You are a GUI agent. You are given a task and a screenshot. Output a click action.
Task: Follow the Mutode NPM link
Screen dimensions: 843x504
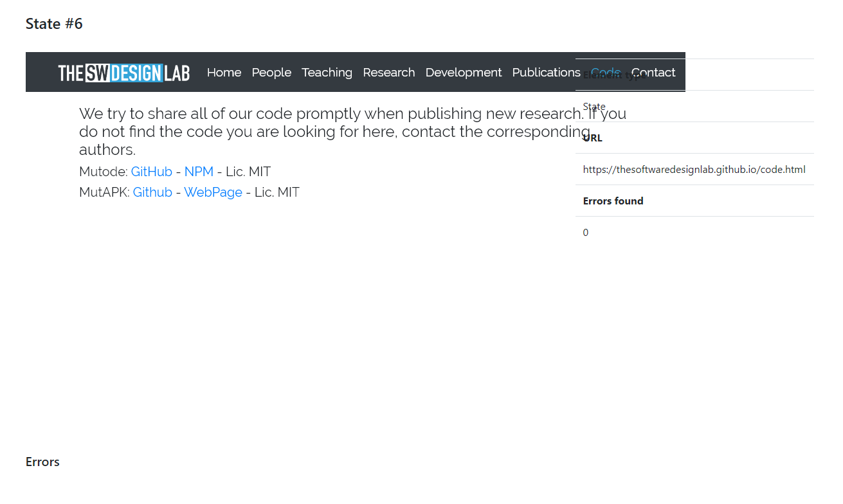[x=199, y=172]
